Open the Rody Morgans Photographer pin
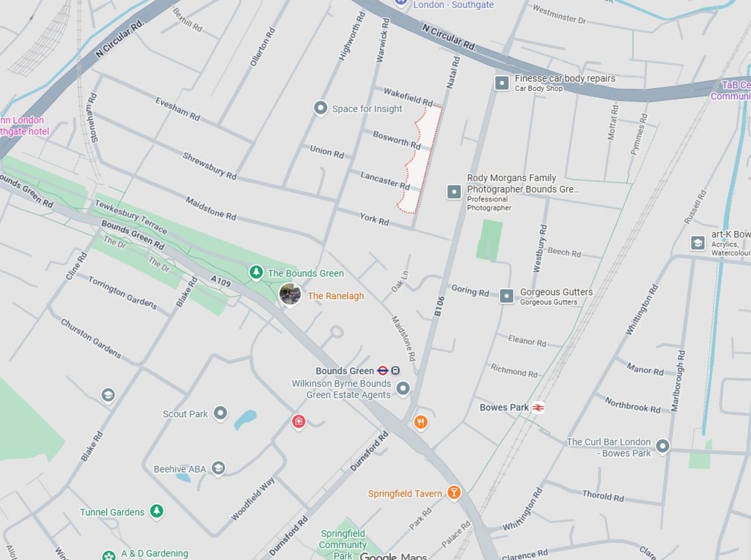 [x=454, y=191]
